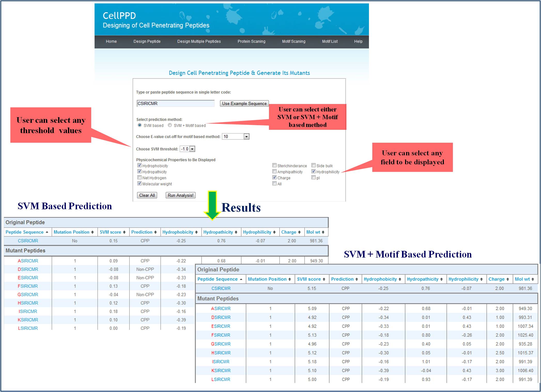Click the peptide sequence input field
Screen dimensions: 541x392
point(175,103)
